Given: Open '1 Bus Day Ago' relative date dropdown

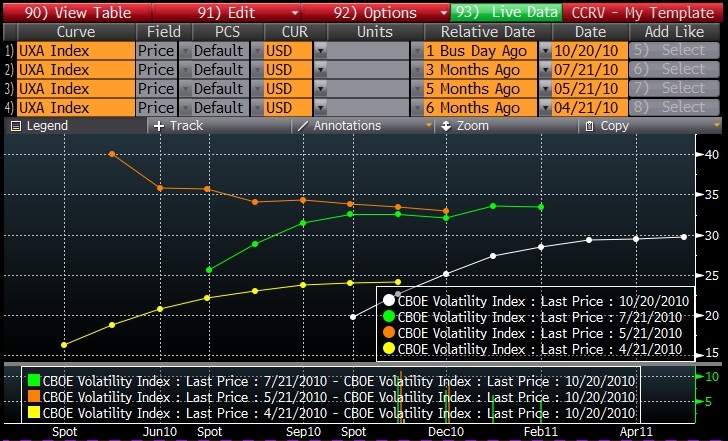Looking at the screenshot, I should click(x=544, y=51).
